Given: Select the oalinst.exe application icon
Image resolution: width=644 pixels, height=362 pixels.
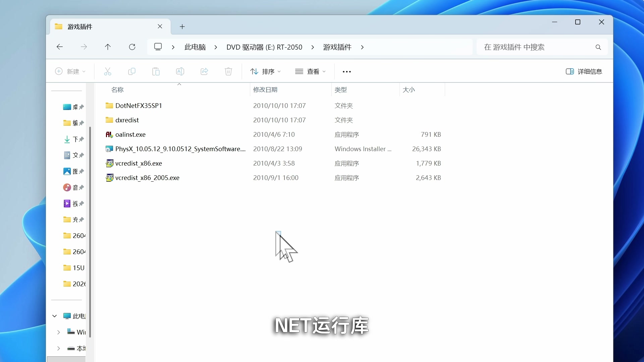Looking at the screenshot, I should (109, 134).
